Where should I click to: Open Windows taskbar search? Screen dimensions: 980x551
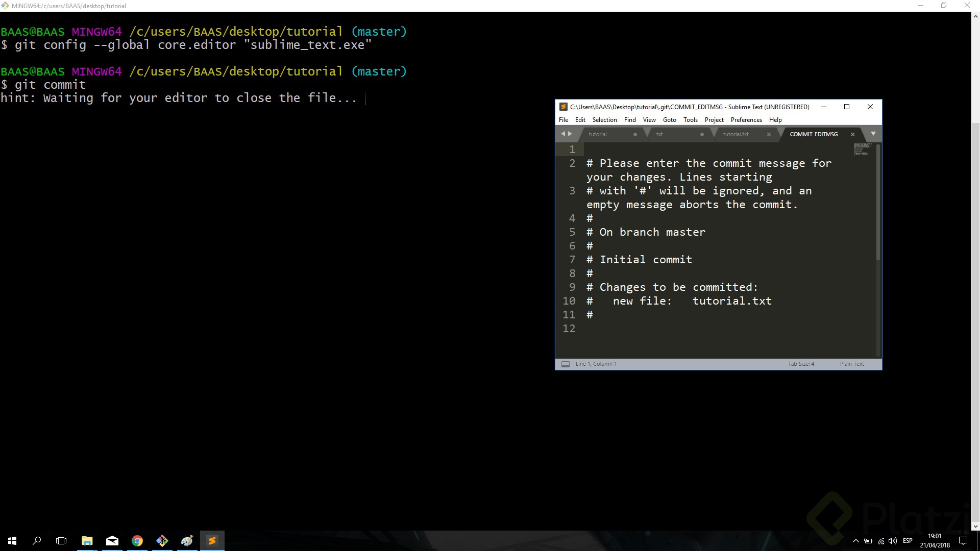click(37, 541)
